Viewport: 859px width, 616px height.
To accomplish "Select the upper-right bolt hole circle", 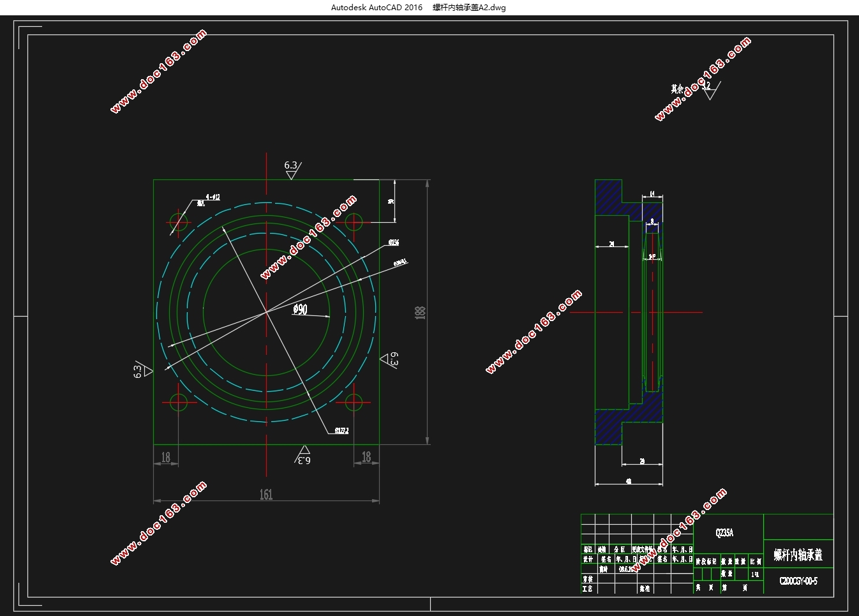I will 354,223.
